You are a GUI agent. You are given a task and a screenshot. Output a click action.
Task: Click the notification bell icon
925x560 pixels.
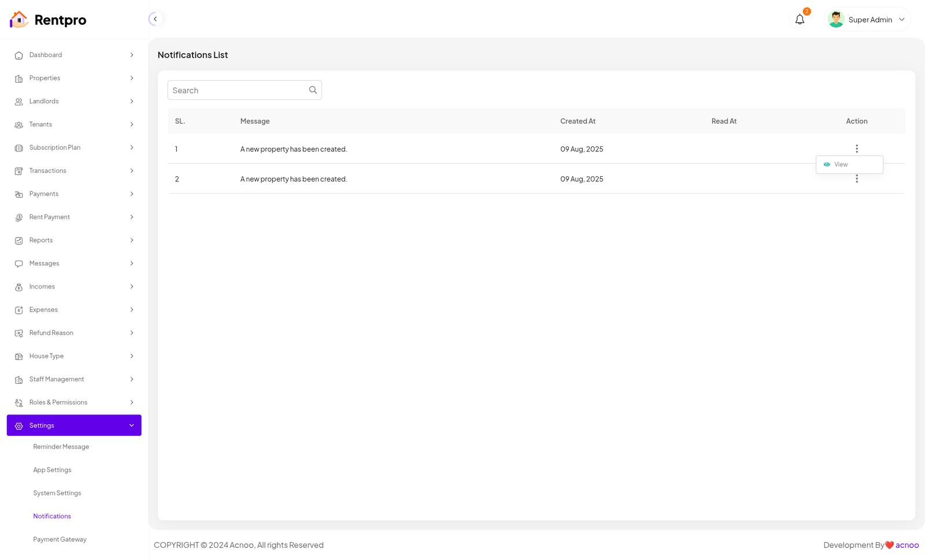(800, 20)
